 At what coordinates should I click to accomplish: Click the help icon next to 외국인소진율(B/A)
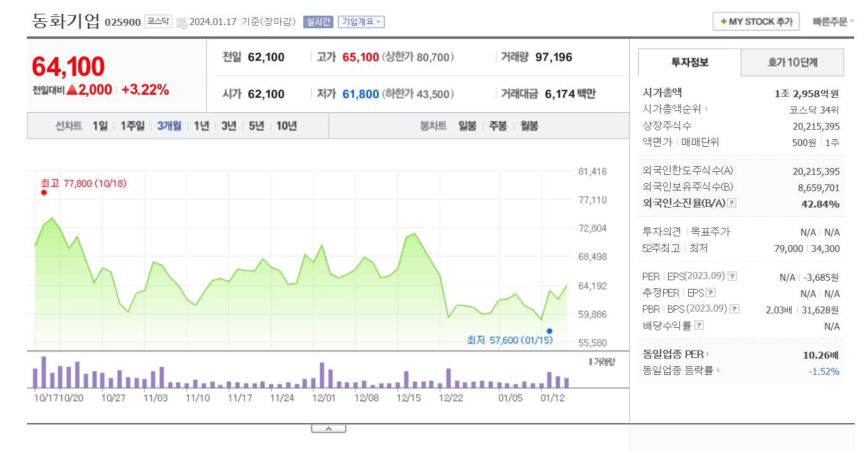tap(732, 203)
